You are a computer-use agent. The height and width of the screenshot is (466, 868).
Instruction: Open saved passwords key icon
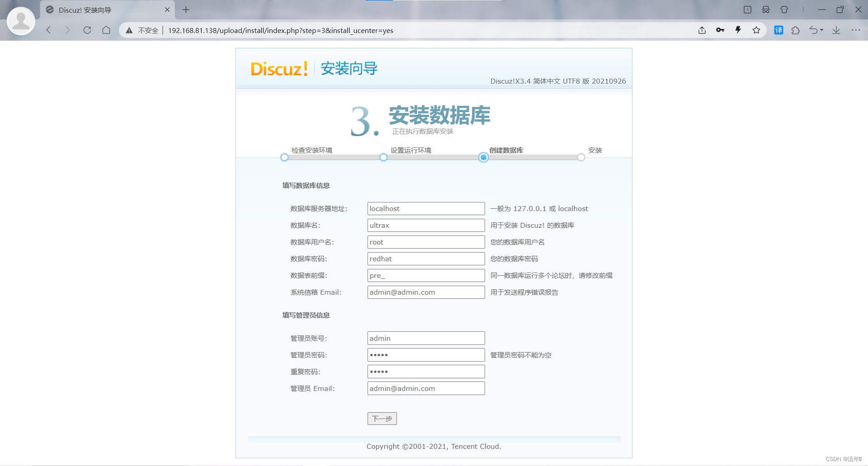pyautogui.click(x=720, y=30)
